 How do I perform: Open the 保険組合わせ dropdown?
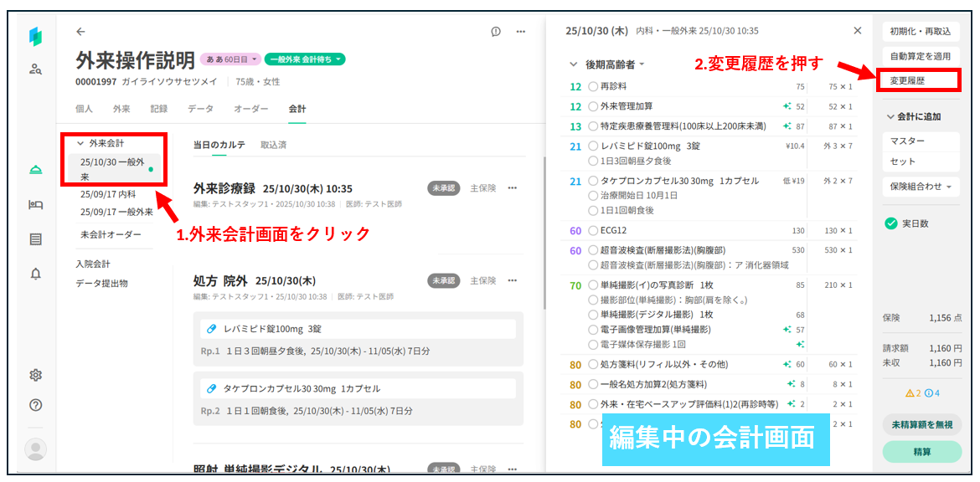pos(921,187)
